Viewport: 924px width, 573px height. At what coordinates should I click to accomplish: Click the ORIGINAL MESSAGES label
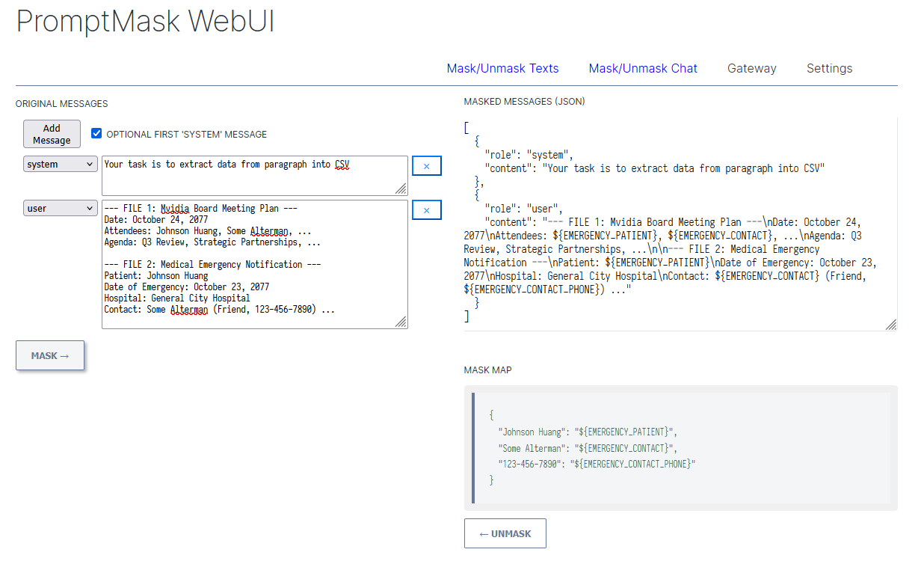point(62,104)
